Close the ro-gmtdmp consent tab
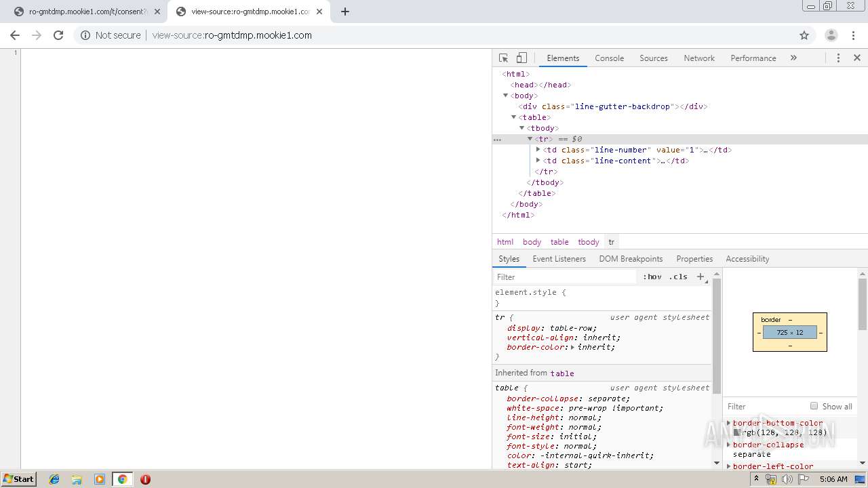 (x=157, y=12)
